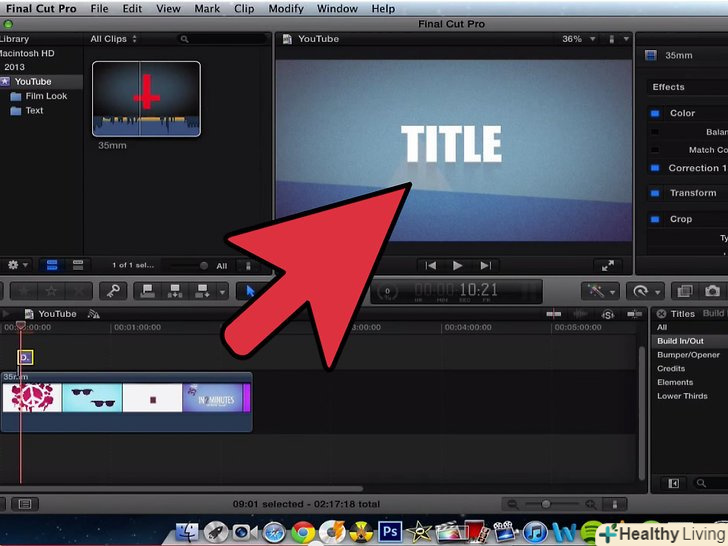
Task: Click the keyword editor key icon
Action: (x=113, y=291)
